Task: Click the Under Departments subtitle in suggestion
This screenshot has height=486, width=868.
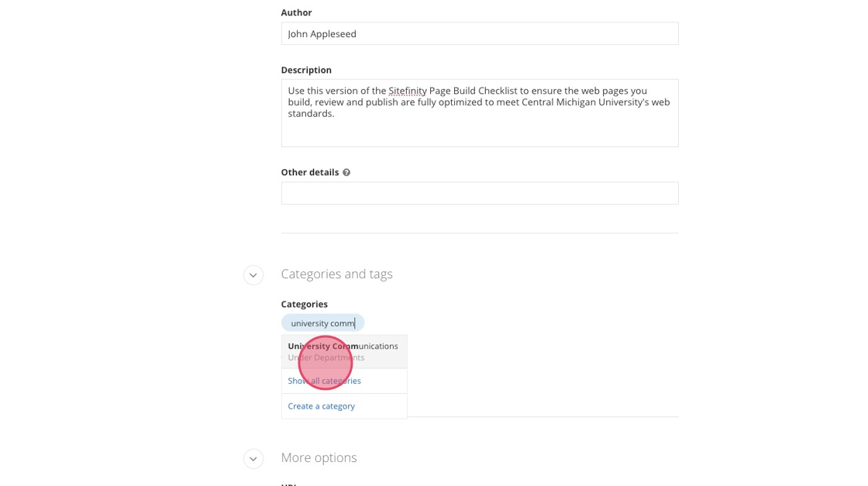Action: (x=325, y=358)
